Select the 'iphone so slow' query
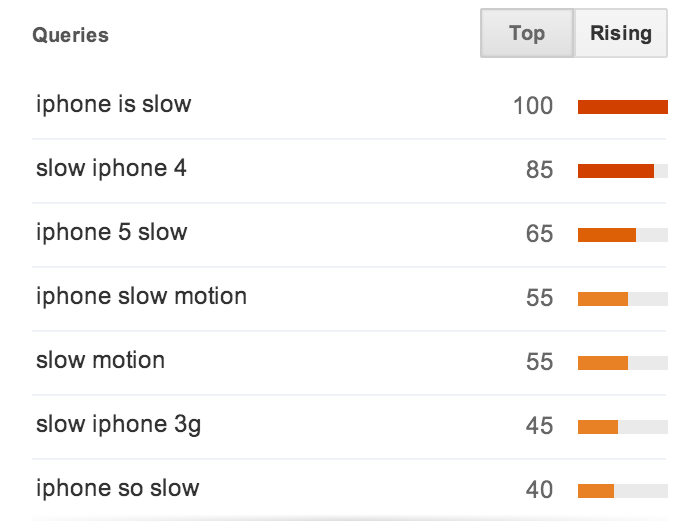The width and height of the screenshot is (700, 528). pos(117,488)
